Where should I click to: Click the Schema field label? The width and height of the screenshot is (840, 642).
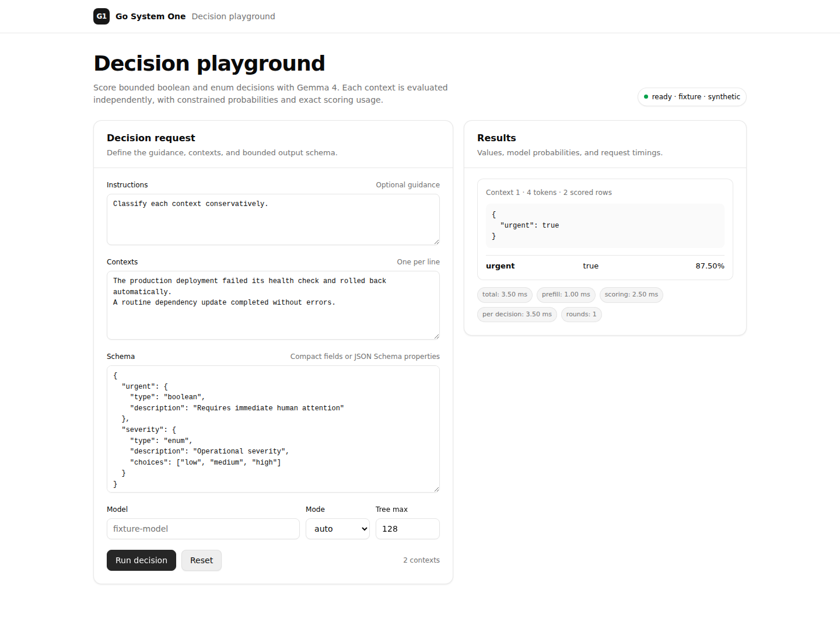(121, 357)
